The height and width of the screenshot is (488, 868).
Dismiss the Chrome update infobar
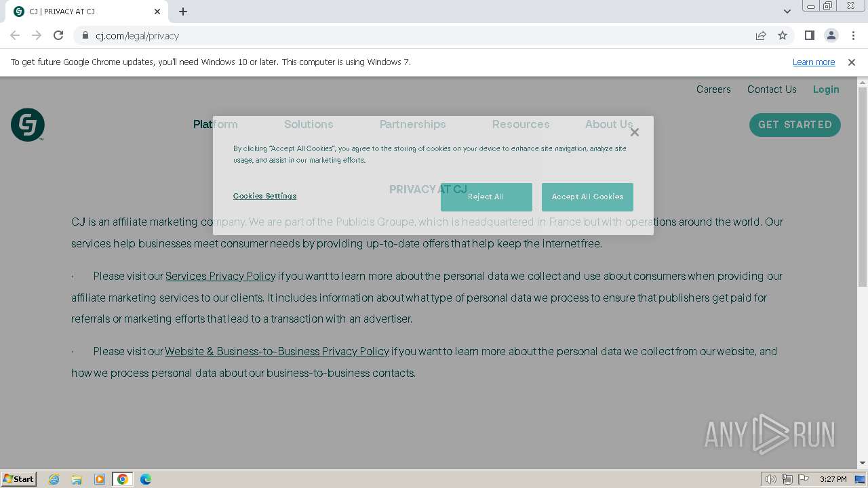pyautogui.click(x=852, y=62)
